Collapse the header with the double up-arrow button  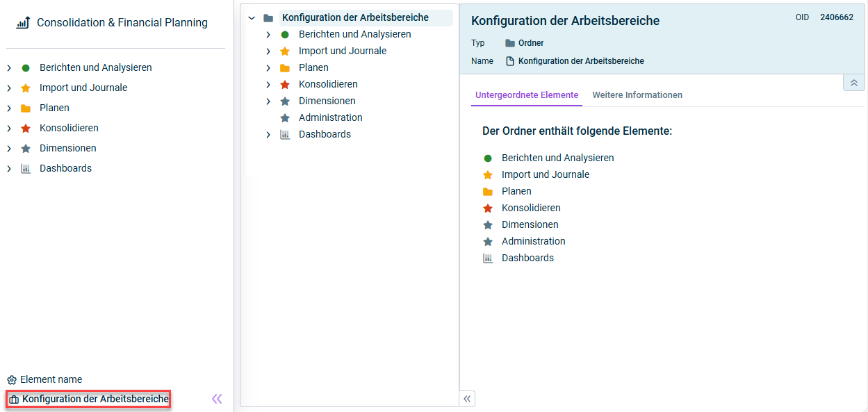(x=854, y=83)
